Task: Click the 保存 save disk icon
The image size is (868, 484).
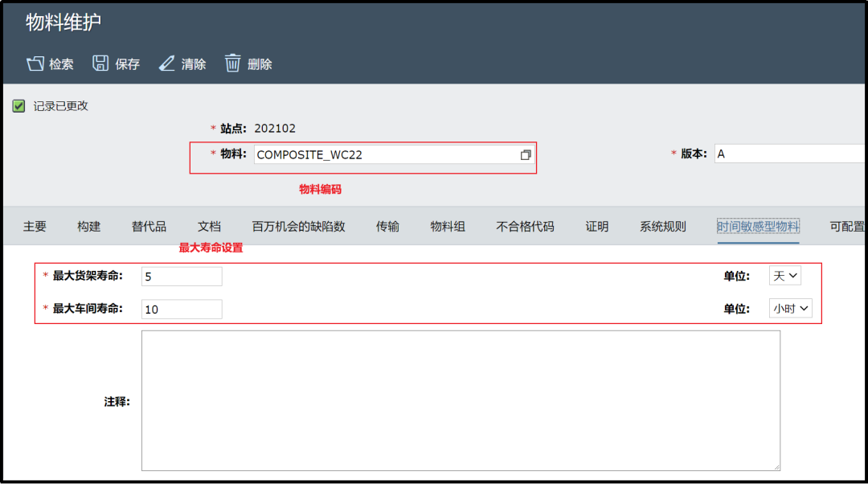Action: coord(100,64)
